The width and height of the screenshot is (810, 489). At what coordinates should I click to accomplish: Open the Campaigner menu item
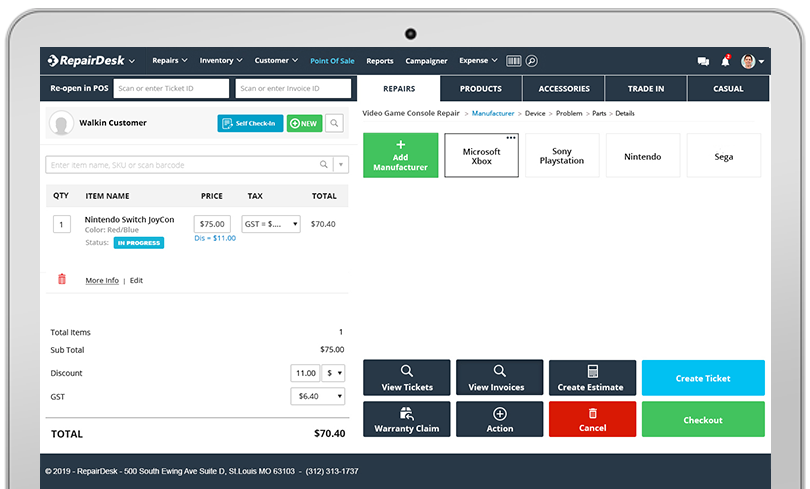click(x=426, y=61)
